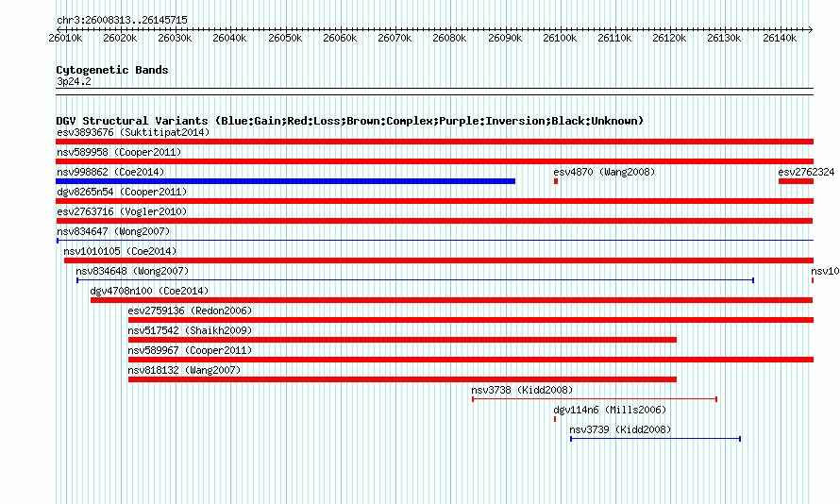Click the 26030k ruler position label
The image size is (840, 504).
click(175, 38)
